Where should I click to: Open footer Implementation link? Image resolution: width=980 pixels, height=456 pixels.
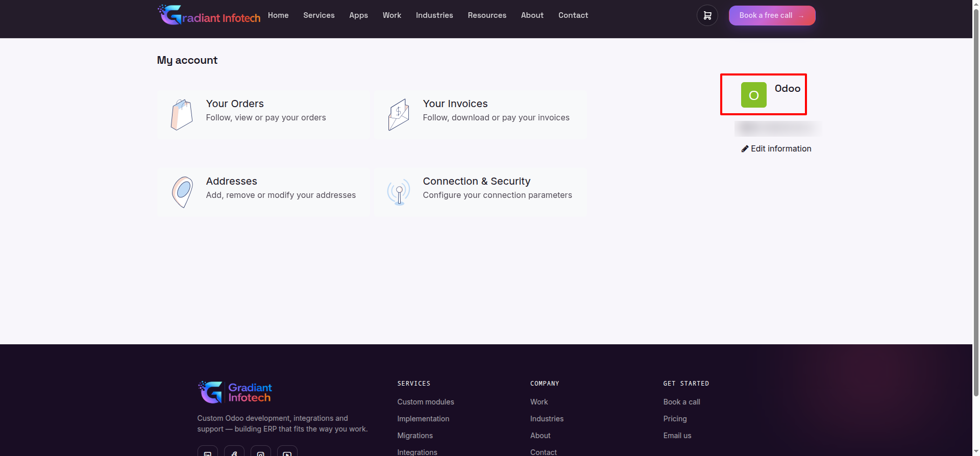424,419
